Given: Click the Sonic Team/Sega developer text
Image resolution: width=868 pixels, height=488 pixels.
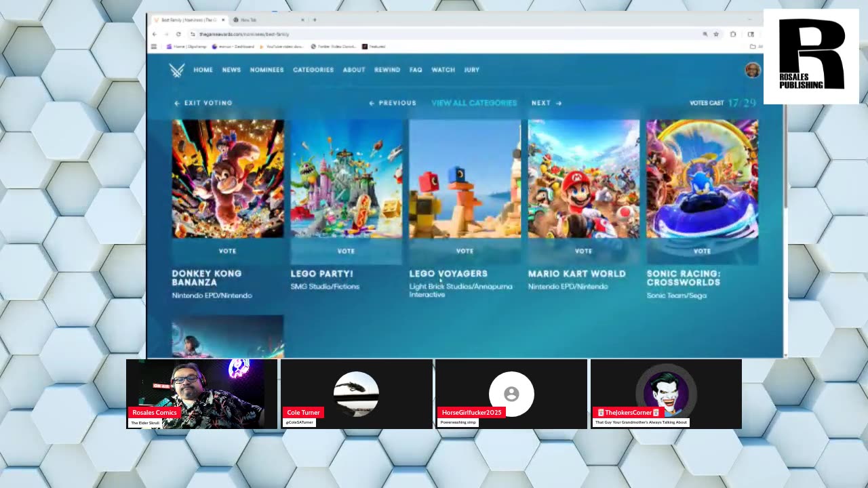Looking at the screenshot, I should [677, 296].
